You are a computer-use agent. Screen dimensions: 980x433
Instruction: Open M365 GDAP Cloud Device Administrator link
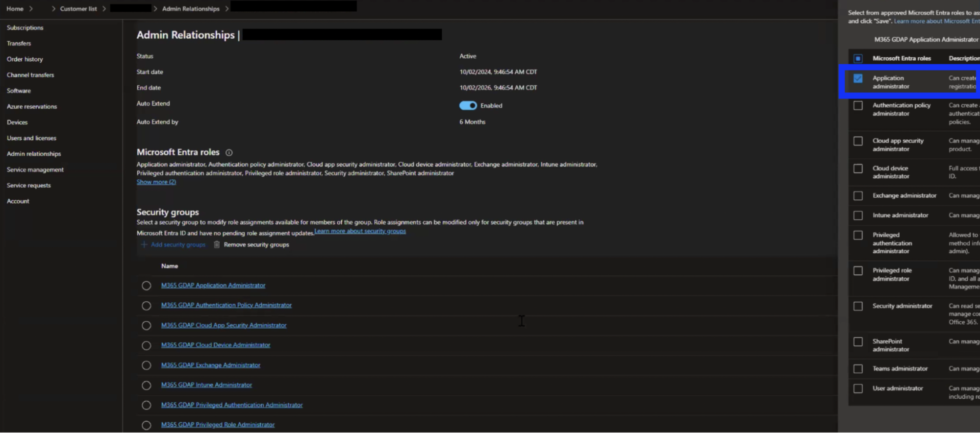pos(215,345)
